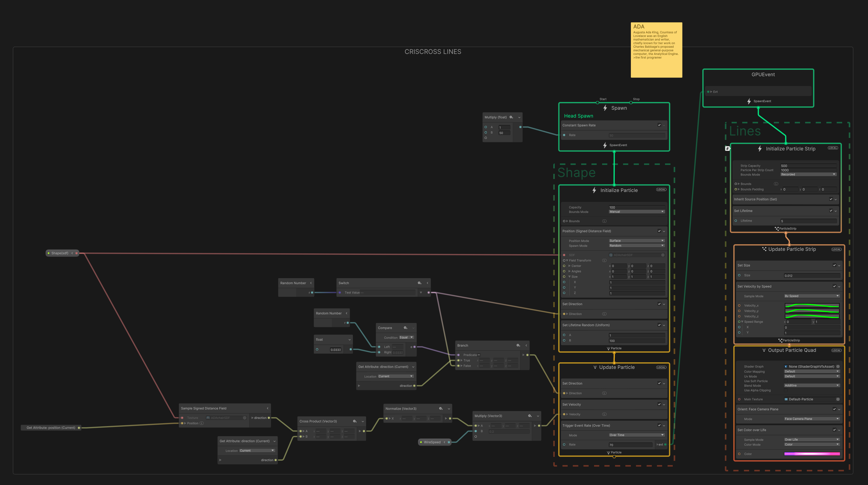Uncheck Set Color over Life in Output Particle Quad

[x=835, y=430]
